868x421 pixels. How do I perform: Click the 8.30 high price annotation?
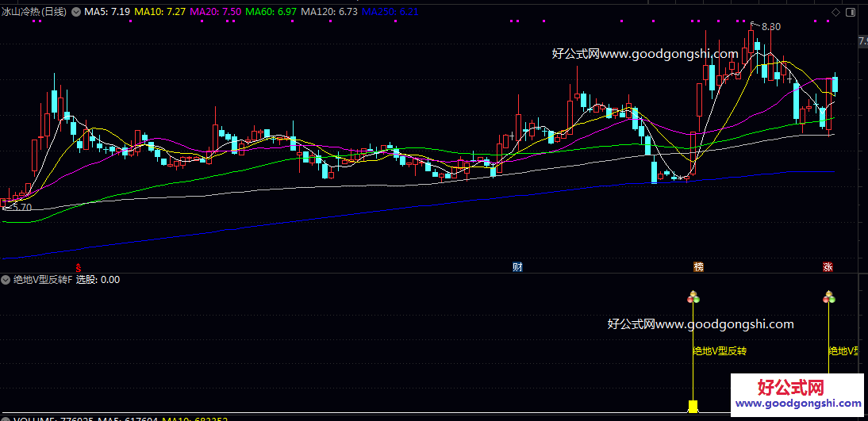[770, 27]
